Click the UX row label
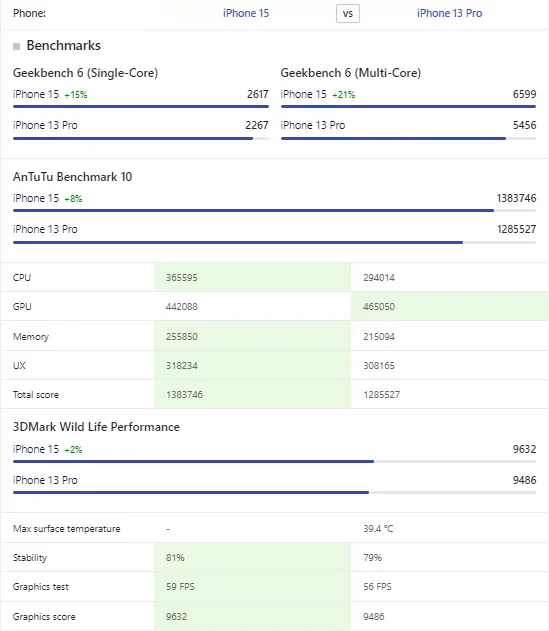The width and height of the screenshot is (549, 631). 19,365
